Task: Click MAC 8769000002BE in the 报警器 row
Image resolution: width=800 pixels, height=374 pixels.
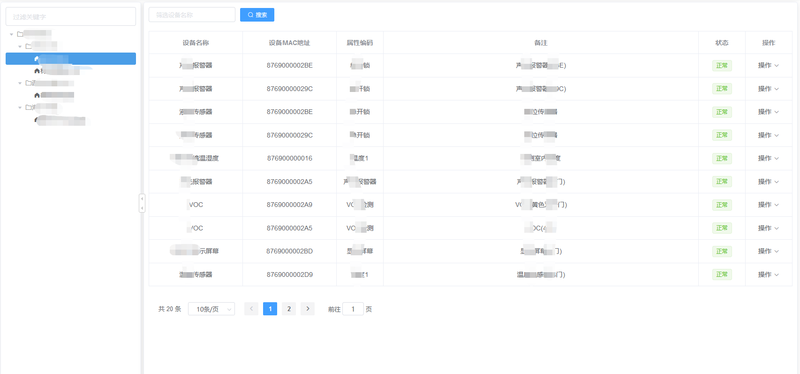Action: point(289,65)
